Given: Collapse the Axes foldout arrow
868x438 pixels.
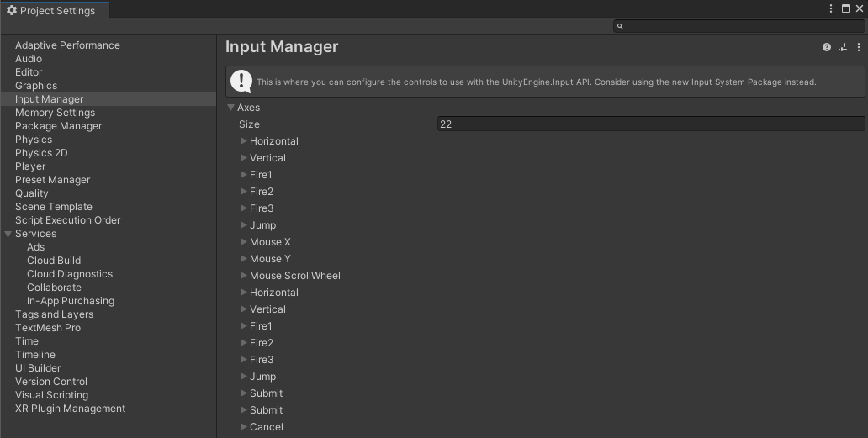Looking at the screenshot, I should (x=230, y=108).
